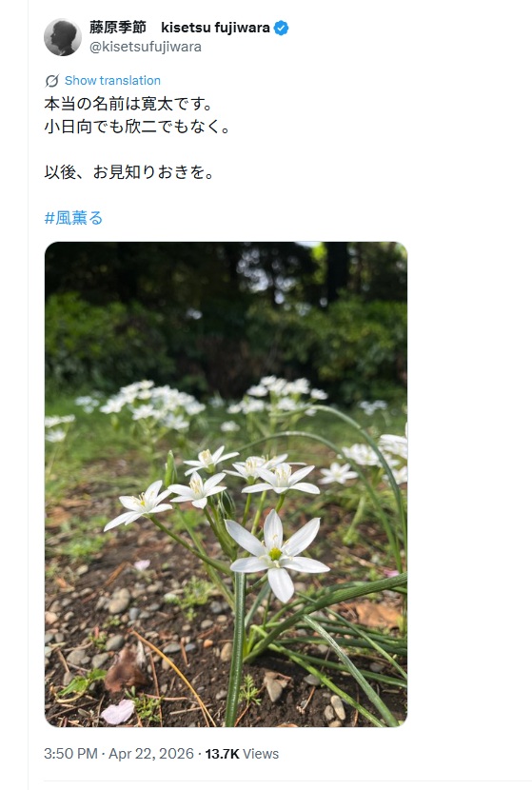Click the 3:50 PM post time

pyautogui.click(x=70, y=754)
